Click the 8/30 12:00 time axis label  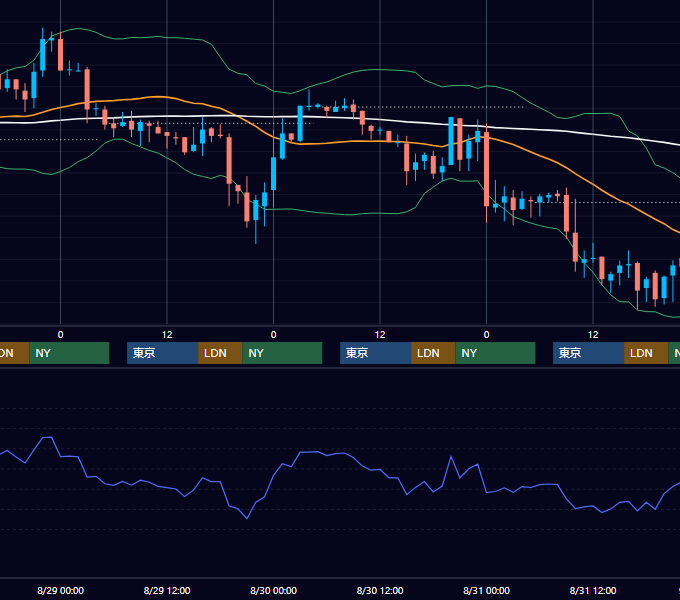click(380, 590)
